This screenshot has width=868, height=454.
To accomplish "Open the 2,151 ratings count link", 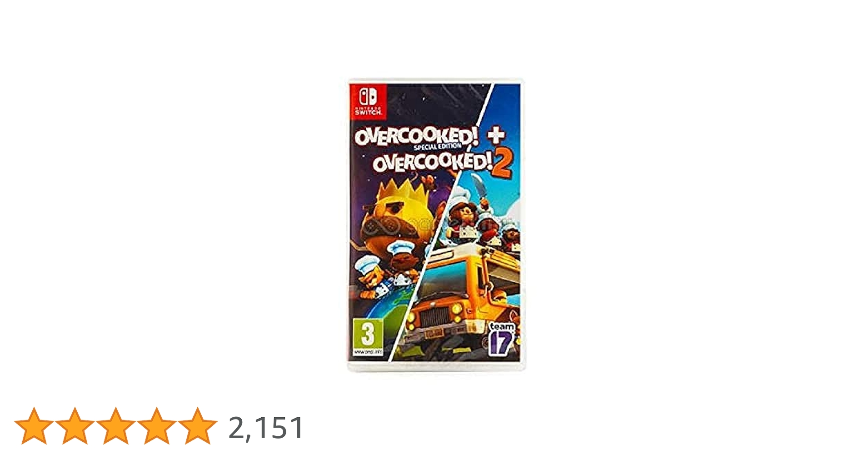I will (266, 428).
